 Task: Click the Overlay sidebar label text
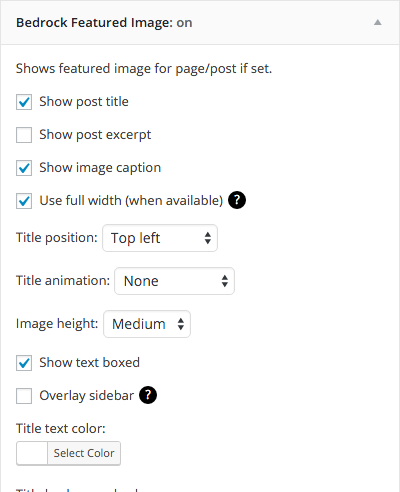(x=86, y=396)
